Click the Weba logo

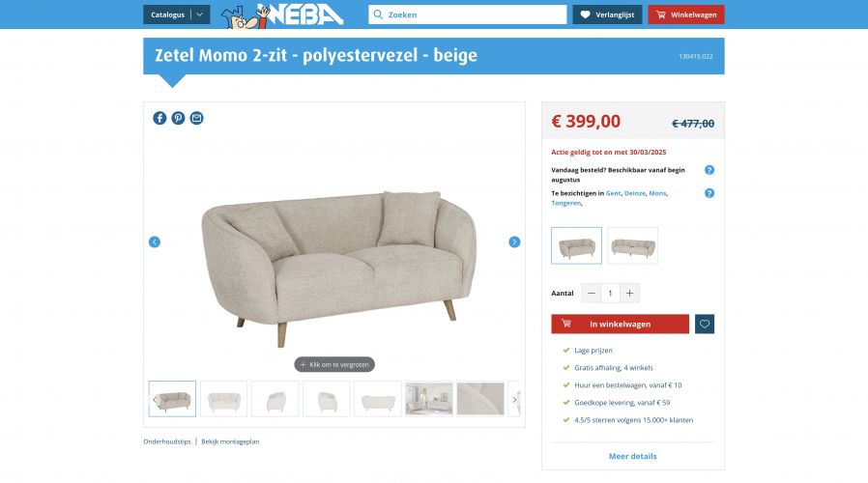tap(282, 14)
